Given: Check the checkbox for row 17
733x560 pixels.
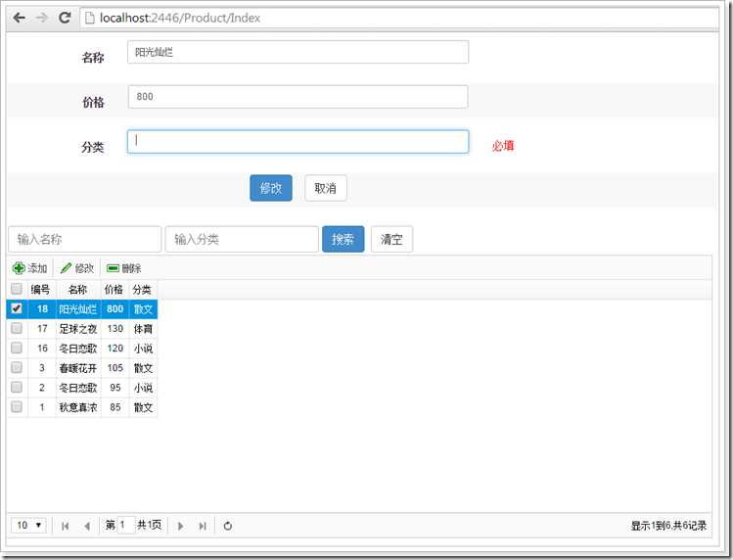Looking at the screenshot, I should (17, 328).
